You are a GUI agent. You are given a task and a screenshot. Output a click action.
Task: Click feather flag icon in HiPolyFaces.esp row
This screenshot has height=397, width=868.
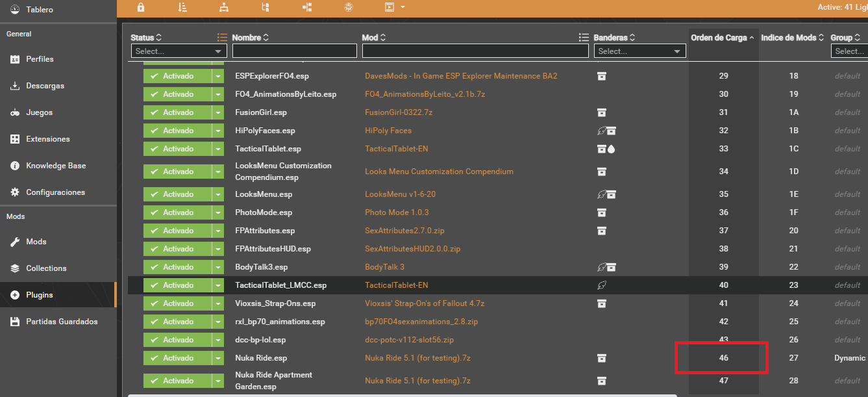point(602,131)
